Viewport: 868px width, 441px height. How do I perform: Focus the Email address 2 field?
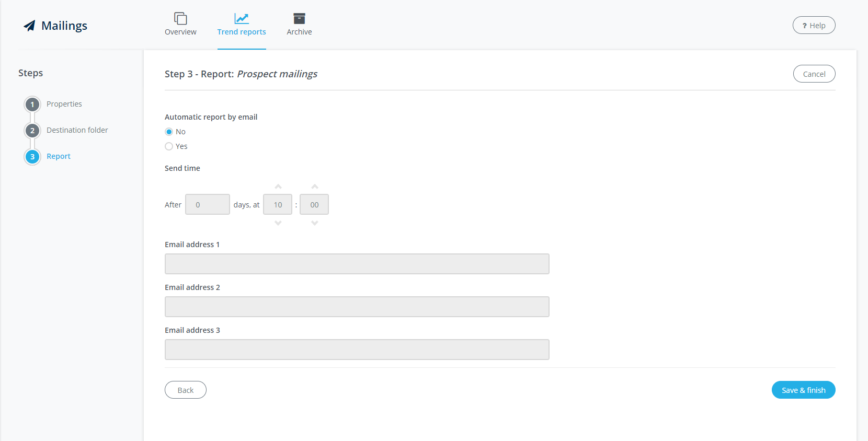(357, 307)
